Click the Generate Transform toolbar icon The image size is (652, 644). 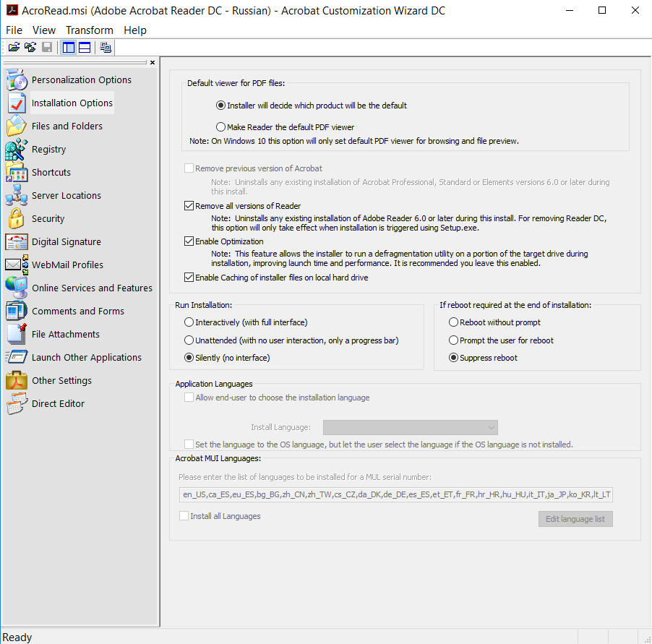[x=106, y=48]
